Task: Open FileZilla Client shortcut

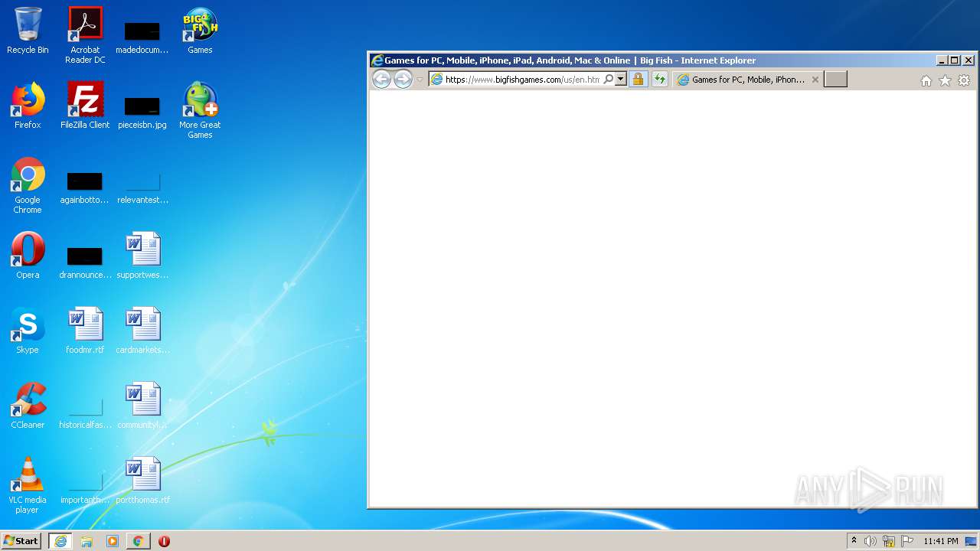Action: point(85,106)
